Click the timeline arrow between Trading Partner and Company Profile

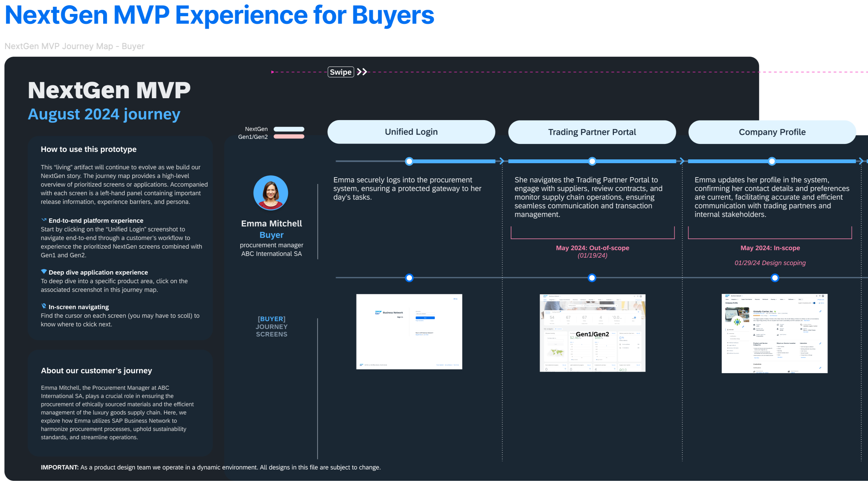[682, 161]
